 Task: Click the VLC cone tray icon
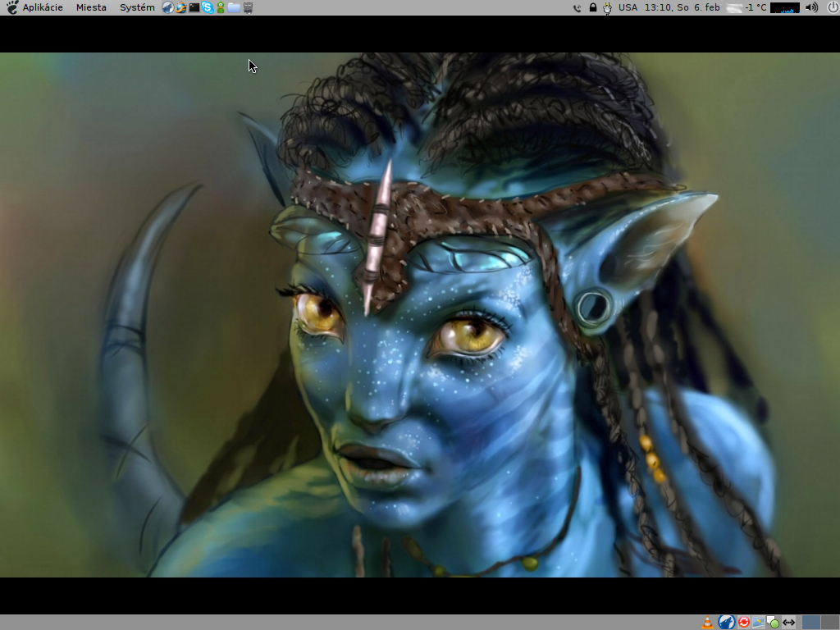click(x=708, y=622)
